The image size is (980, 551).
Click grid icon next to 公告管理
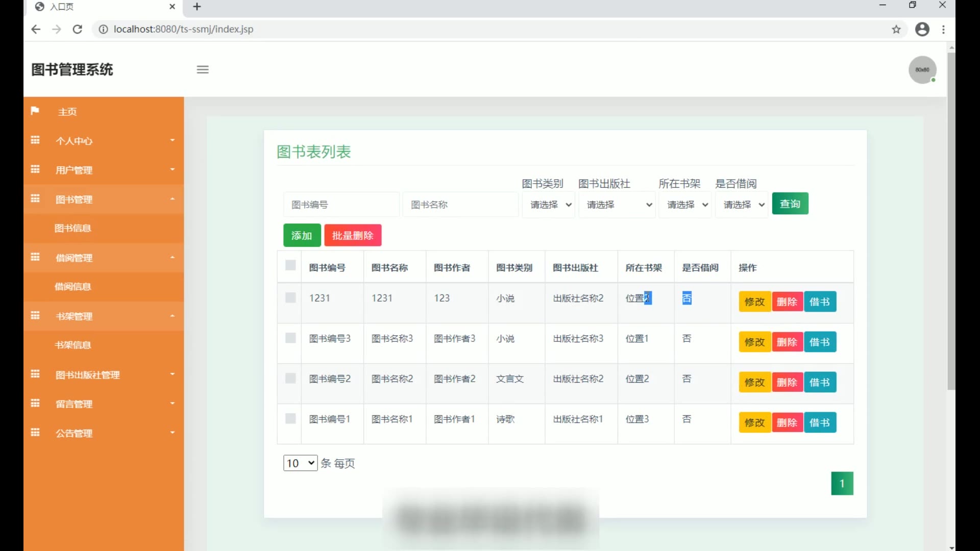click(35, 433)
